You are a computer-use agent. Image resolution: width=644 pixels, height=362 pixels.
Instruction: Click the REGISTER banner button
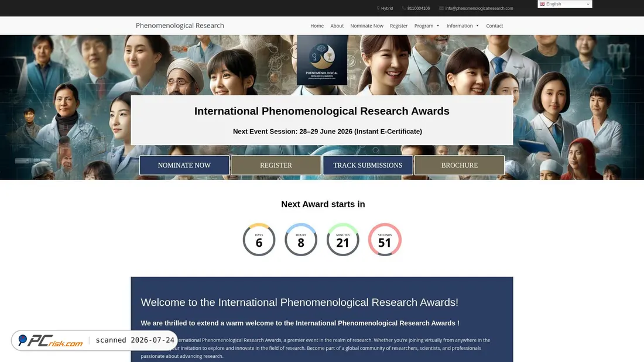[276, 166]
